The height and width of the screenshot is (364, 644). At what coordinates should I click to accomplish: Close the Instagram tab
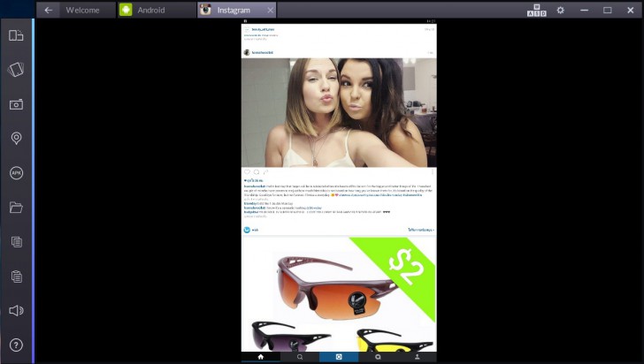(x=271, y=11)
